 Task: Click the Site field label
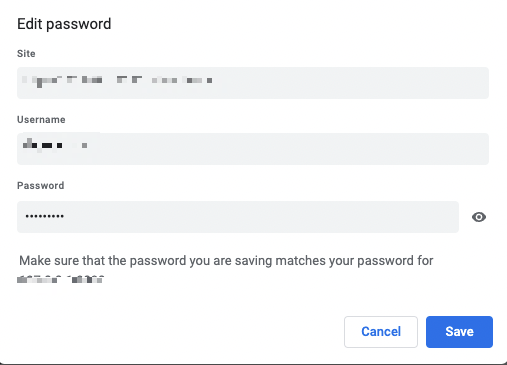[26, 53]
